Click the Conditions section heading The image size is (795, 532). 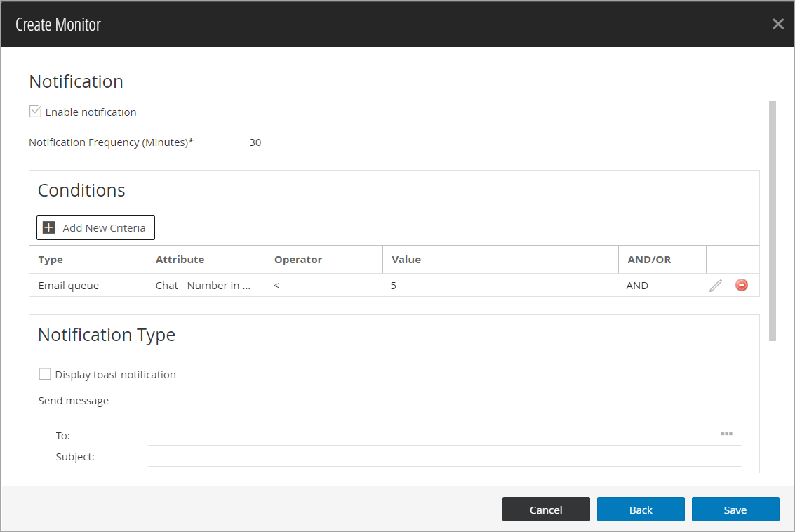click(81, 189)
